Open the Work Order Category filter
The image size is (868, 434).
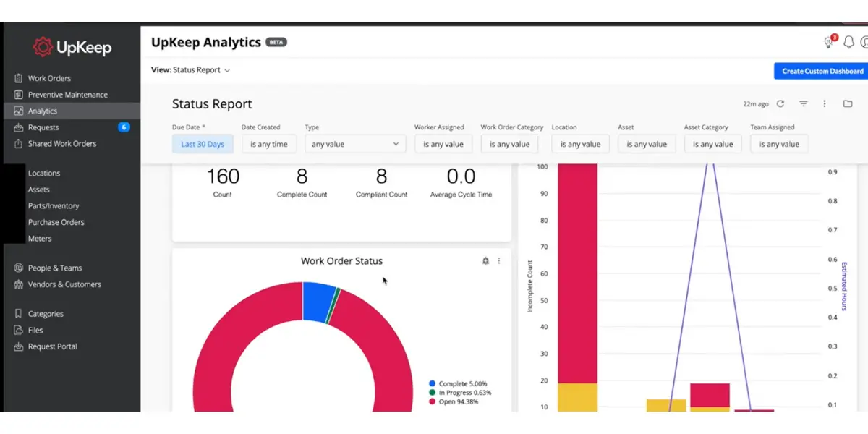[510, 144]
